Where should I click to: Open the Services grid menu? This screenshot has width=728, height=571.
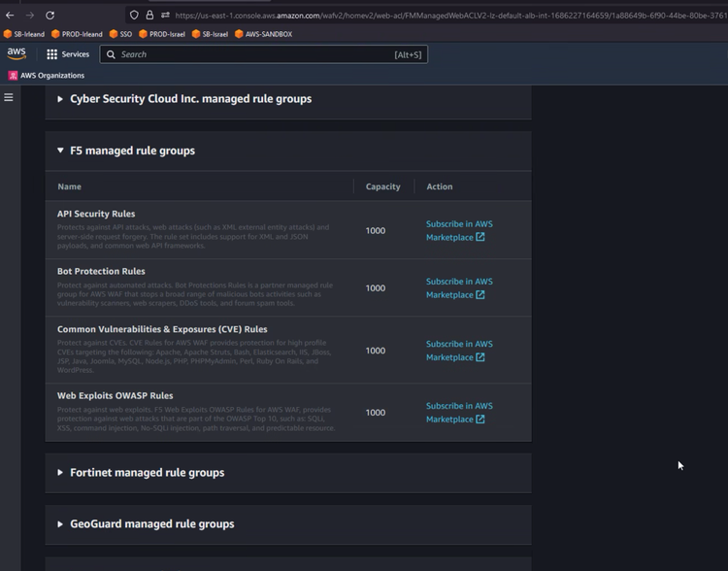click(x=69, y=54)
